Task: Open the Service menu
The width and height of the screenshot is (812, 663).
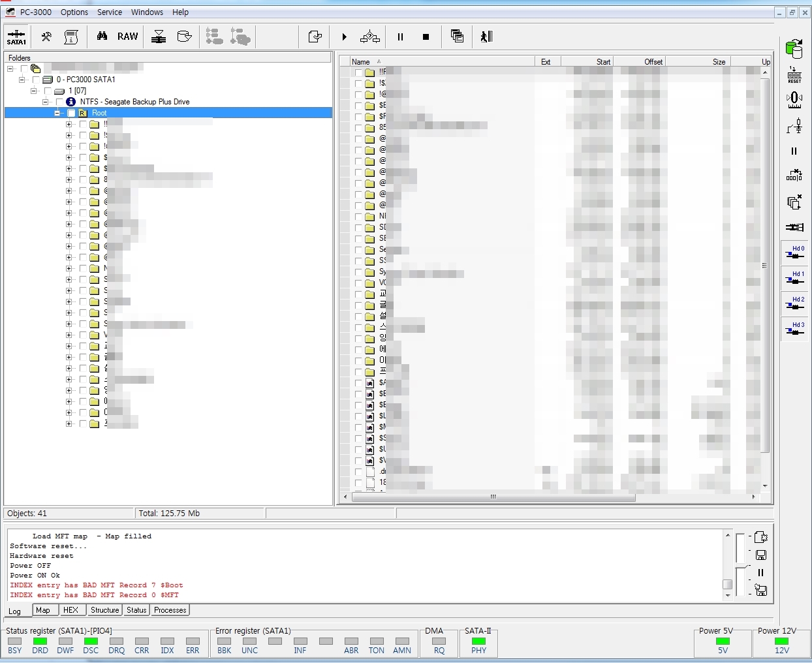Action: (x=109, y=12)
